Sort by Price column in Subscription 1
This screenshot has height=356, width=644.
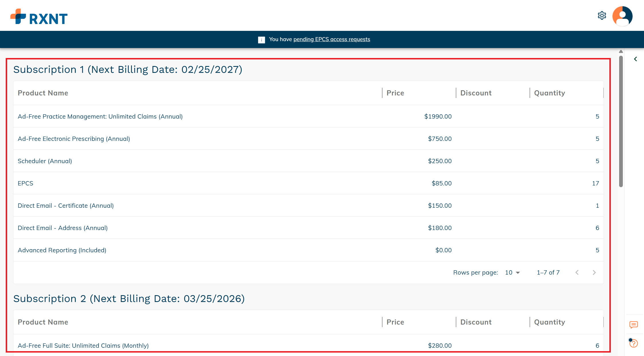(395, 93)
